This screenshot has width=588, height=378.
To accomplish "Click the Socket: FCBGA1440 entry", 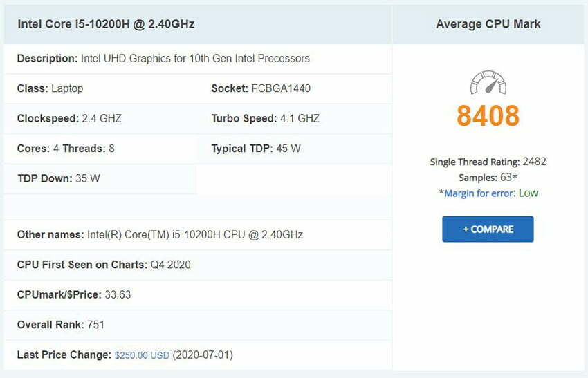I will [261, 88].
